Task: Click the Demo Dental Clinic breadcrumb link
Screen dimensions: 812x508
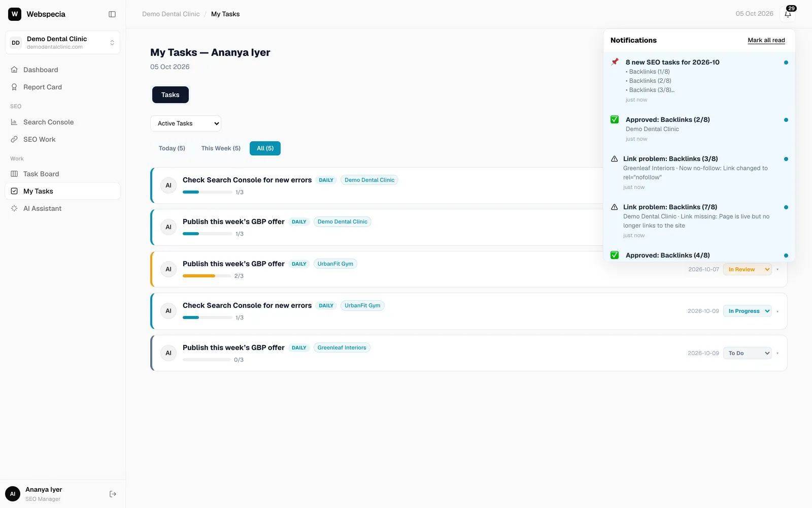Action: coord(171,14)
